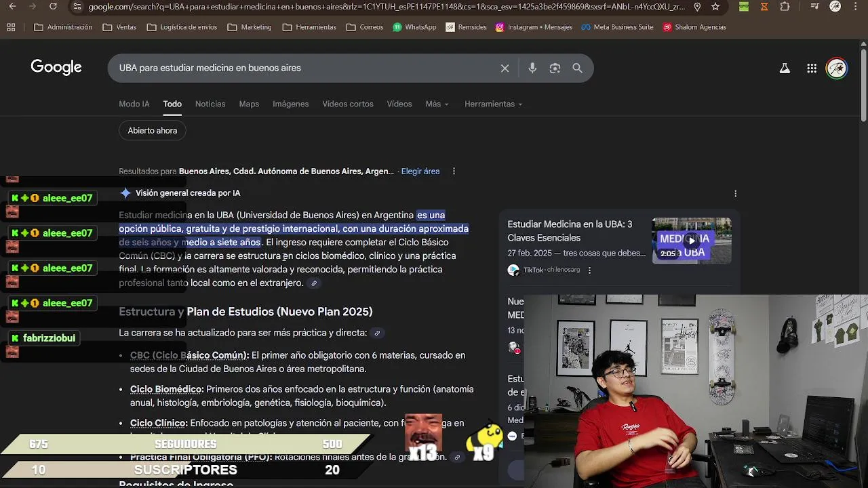Switch to Vídeos cortos tab

click(x=348, y=104)
